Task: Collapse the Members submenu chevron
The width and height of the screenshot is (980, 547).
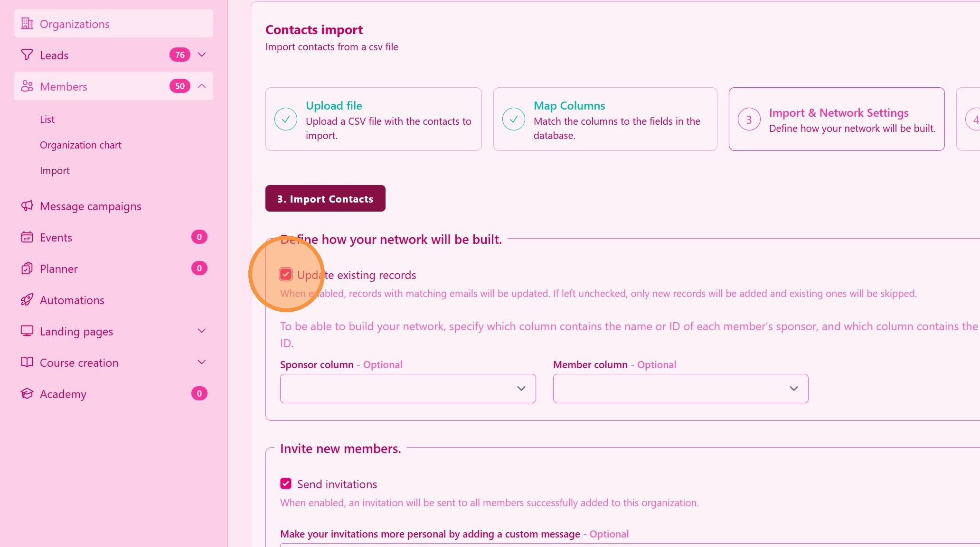Action: [x=202, y=86]
